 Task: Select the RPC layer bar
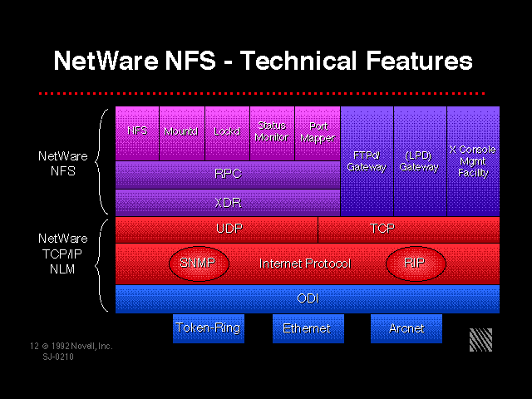click(x=228, y=175)
